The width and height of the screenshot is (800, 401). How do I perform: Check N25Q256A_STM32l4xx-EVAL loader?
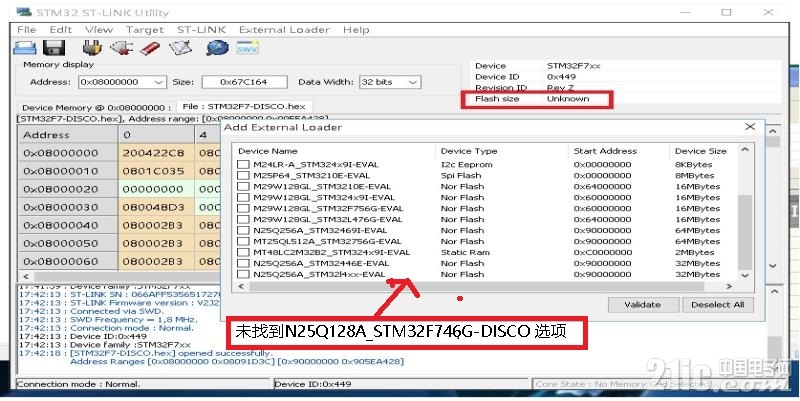243,274
